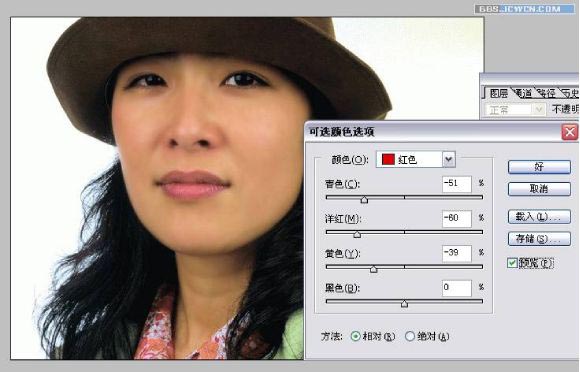Click the 青色 value field showing -51
Image resolution: width=580 pixels, height=372 pixels.
tap(457, 184)
